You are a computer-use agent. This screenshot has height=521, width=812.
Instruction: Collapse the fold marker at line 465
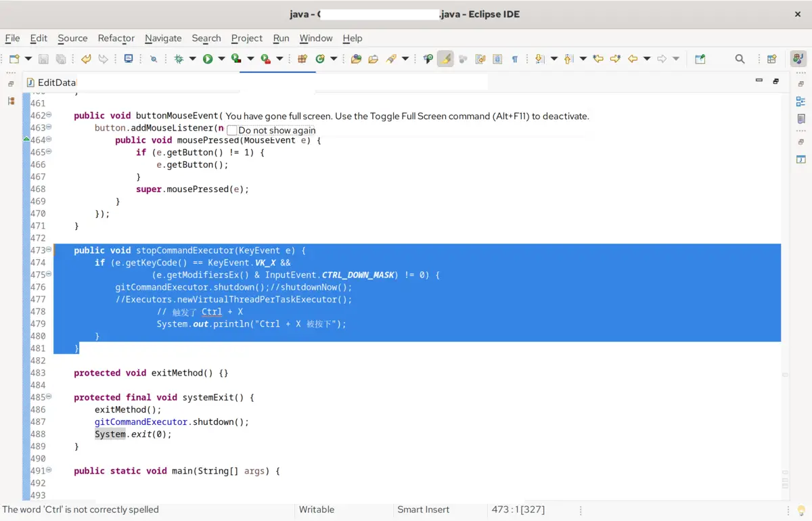[x=49, y=152]
